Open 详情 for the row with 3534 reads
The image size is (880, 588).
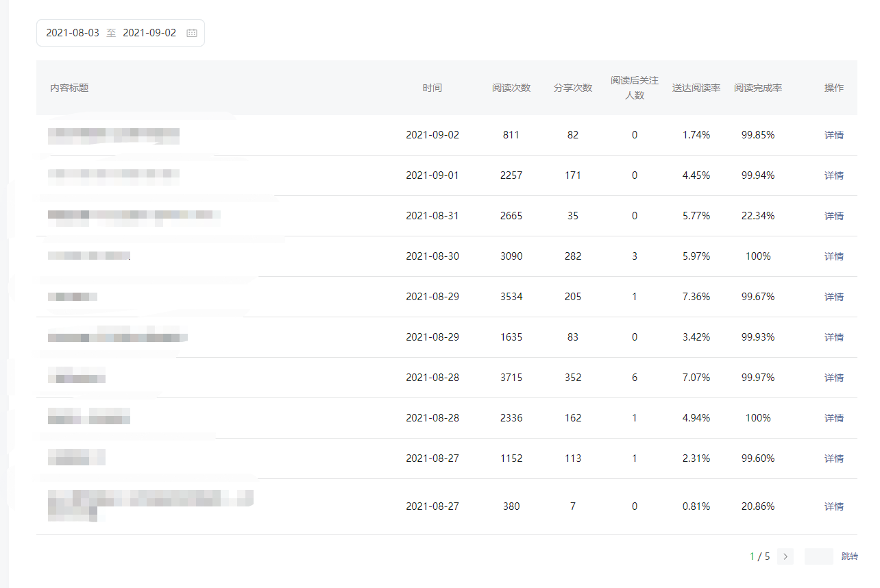coord(833,297)
